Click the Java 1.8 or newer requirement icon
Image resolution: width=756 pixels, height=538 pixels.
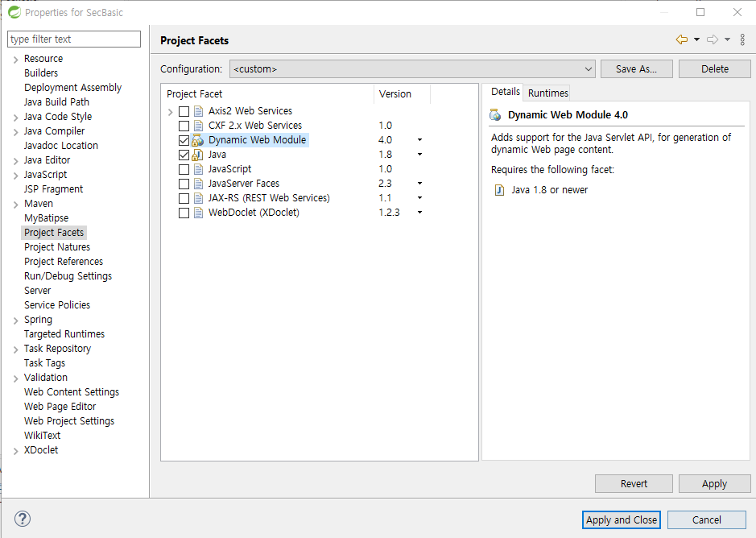pos(499,190)
